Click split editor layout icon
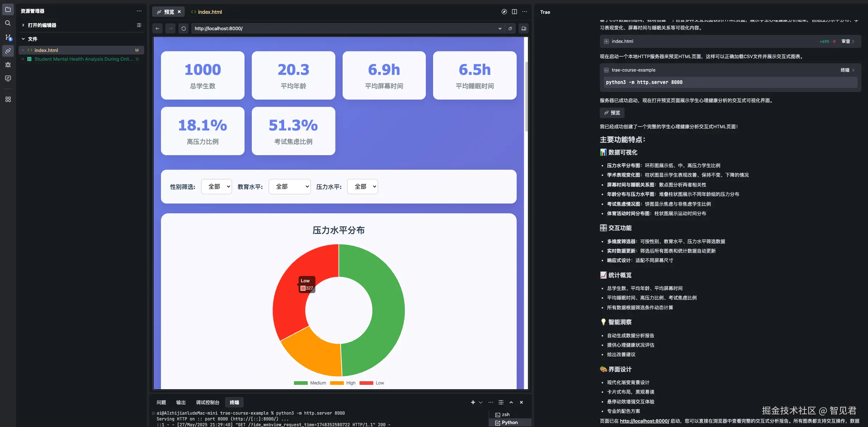 514,12
